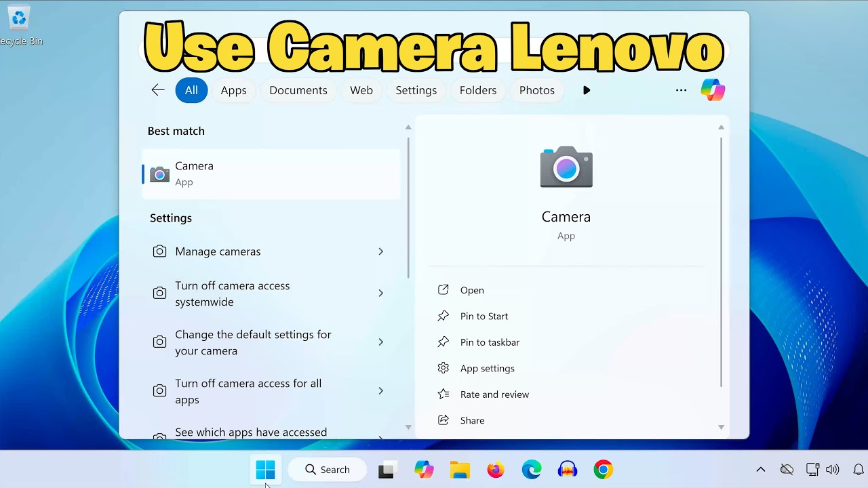The image size is (868, 488).
Task: Expand the chevron beside camera access for all apps
Action: point(381,390)
